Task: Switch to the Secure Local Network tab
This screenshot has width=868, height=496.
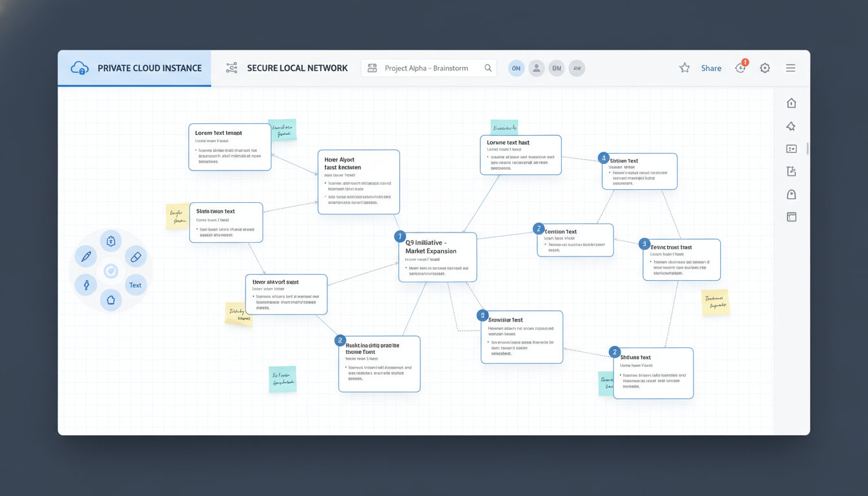Action: click(x=287, y=68)
